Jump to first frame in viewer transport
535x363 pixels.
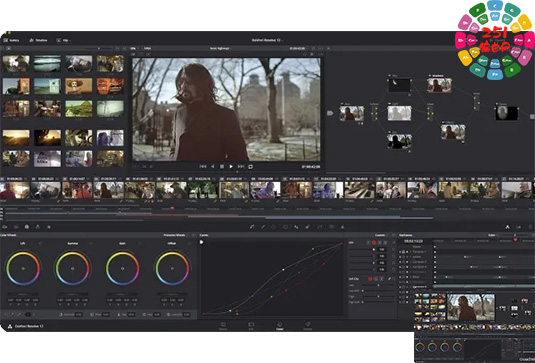pyautogui.click(x=203, y=166)
